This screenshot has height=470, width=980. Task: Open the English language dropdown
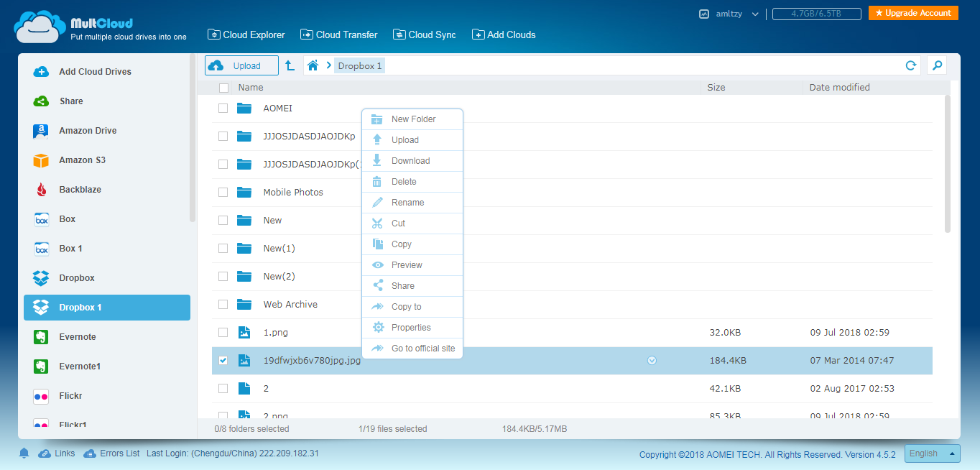tap(932, 453)
